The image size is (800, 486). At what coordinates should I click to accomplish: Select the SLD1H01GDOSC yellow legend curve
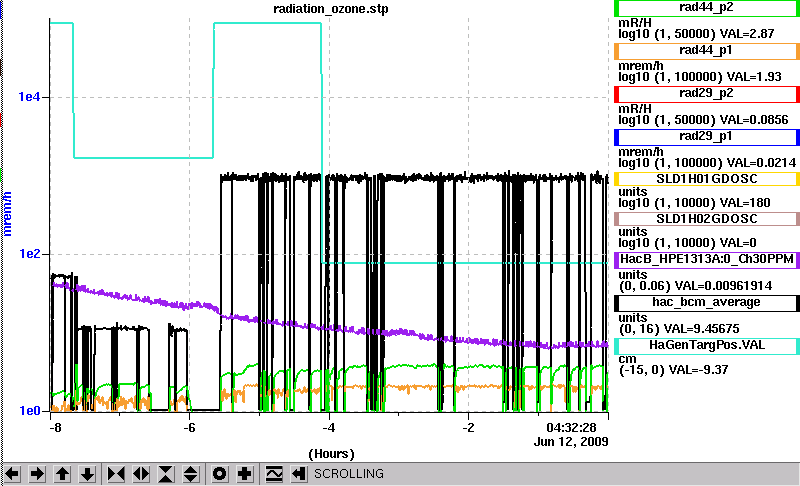tap(707, 179)
